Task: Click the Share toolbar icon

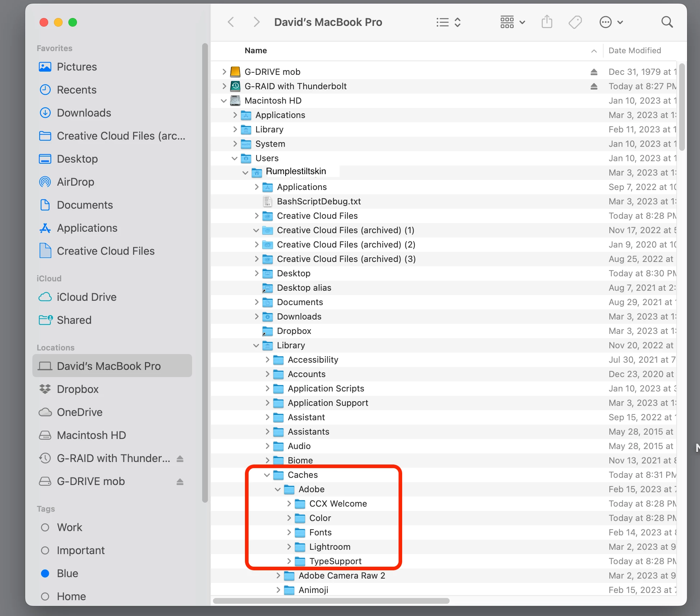Action: pos(547,22)
